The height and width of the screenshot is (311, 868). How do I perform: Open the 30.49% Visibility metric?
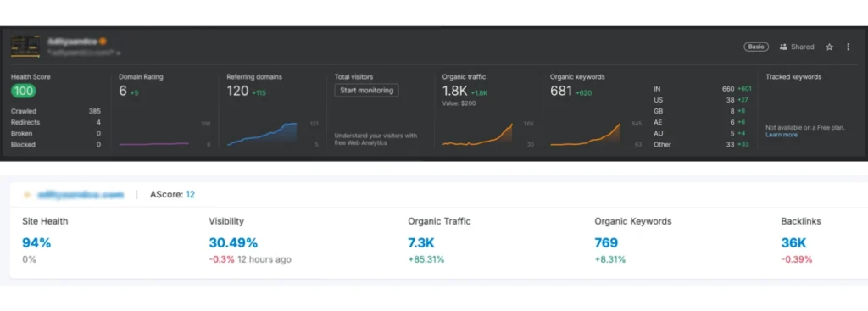tap(233, 242)
